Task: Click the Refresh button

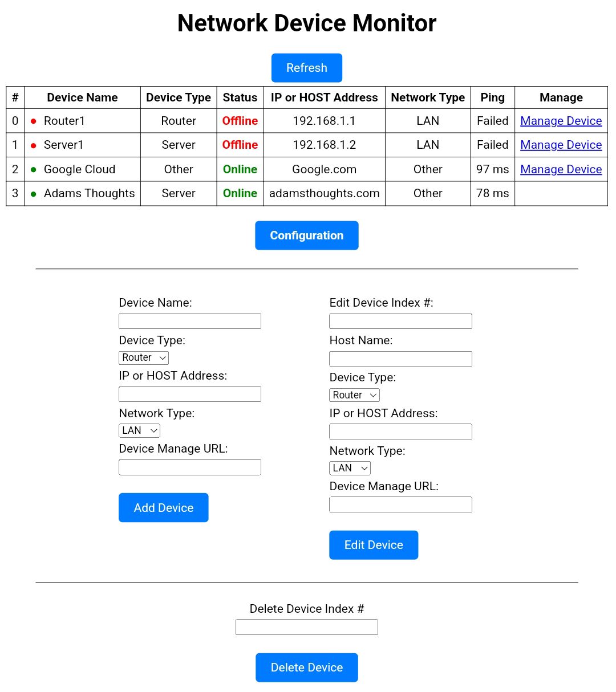Action: coord(306,68)
